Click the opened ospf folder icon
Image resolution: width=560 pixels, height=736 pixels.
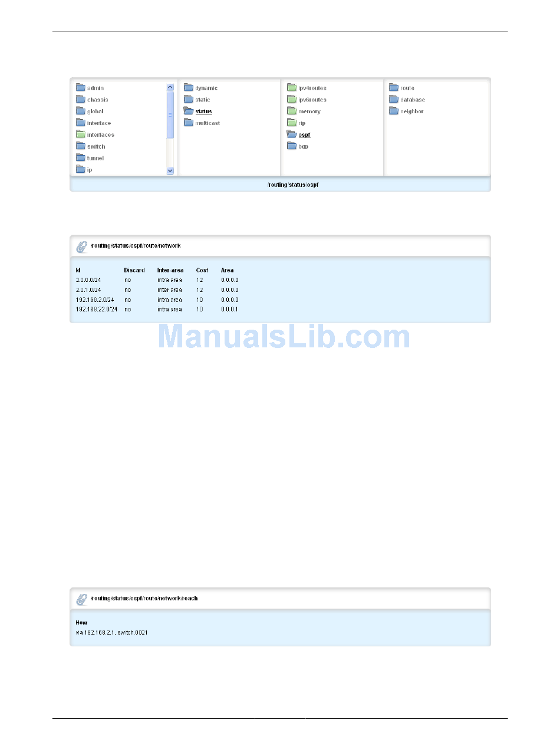click(292, 134)
